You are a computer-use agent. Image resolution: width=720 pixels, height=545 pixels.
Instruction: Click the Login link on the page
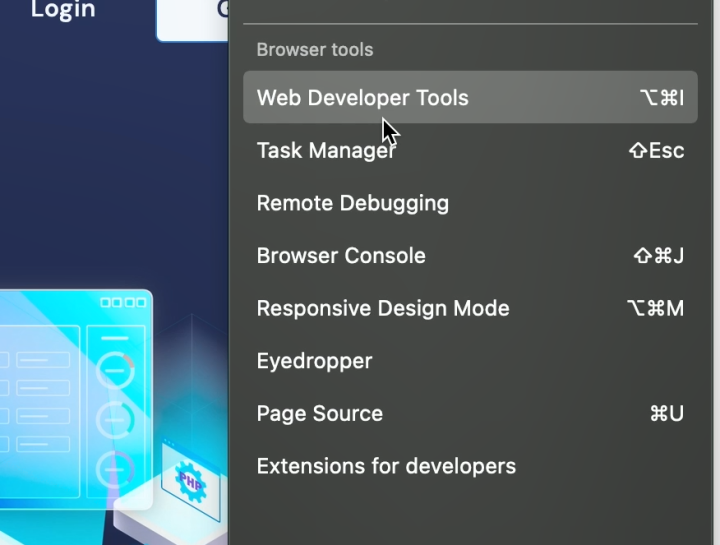coord(62,10)
